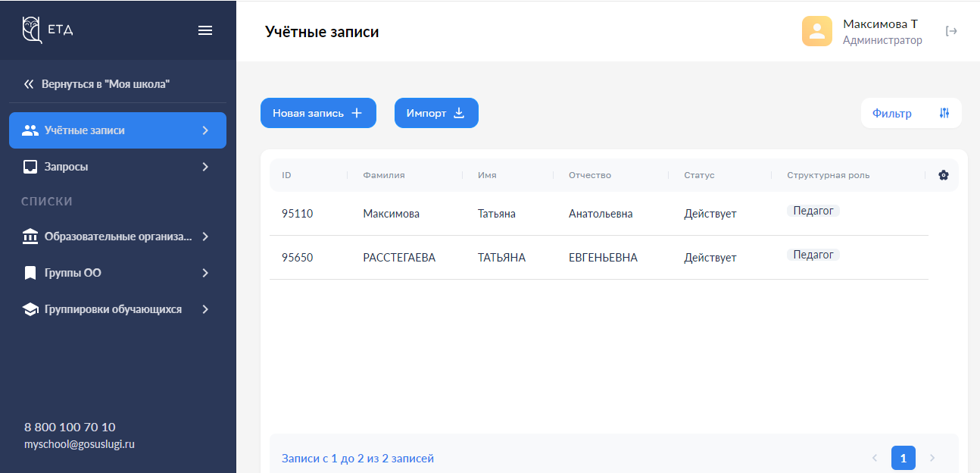Click the Запросы inbox icon
The height and width of the screenshot is (473, 980).
tap(30, 167)
